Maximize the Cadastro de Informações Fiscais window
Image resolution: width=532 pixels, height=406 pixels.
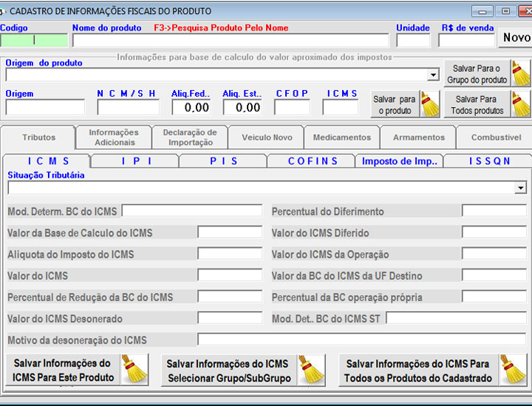click(505, 11)
